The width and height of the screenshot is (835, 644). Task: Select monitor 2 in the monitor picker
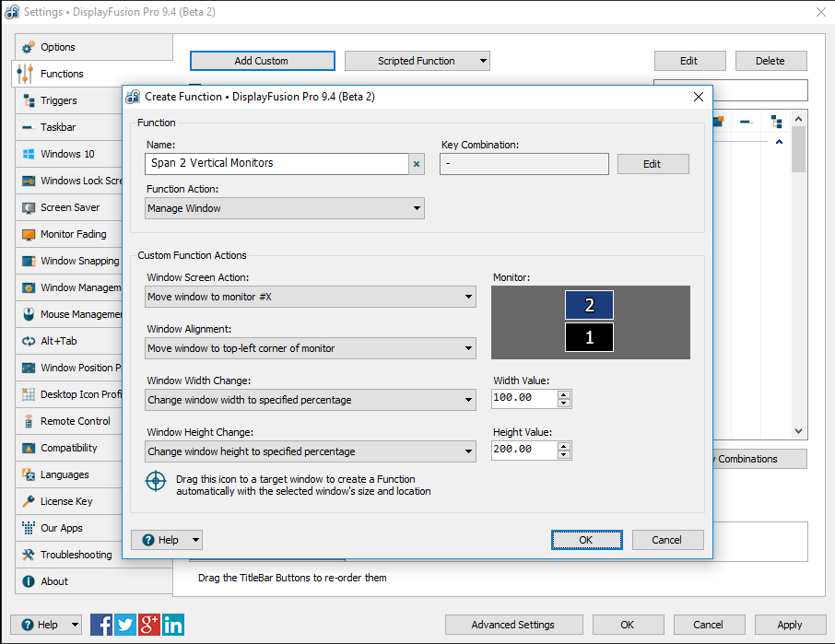[x=589, y=305]
